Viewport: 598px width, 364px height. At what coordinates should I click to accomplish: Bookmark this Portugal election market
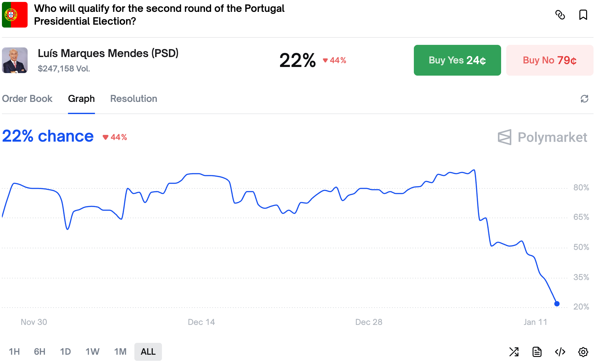click(x=583, y=15)
